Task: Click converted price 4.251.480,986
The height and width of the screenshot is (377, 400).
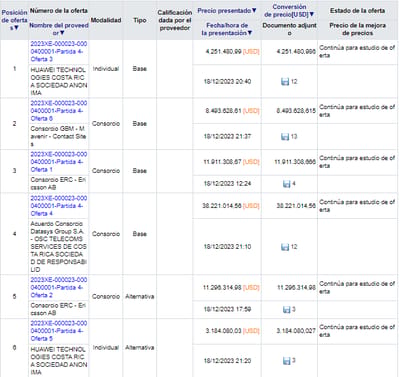Action: click(296, 52)
